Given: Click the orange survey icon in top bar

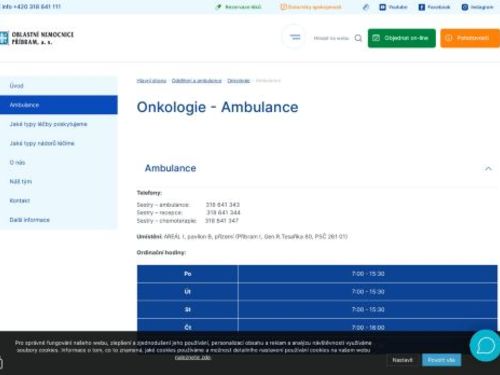Looking at the screenshot, I should 283,7.
